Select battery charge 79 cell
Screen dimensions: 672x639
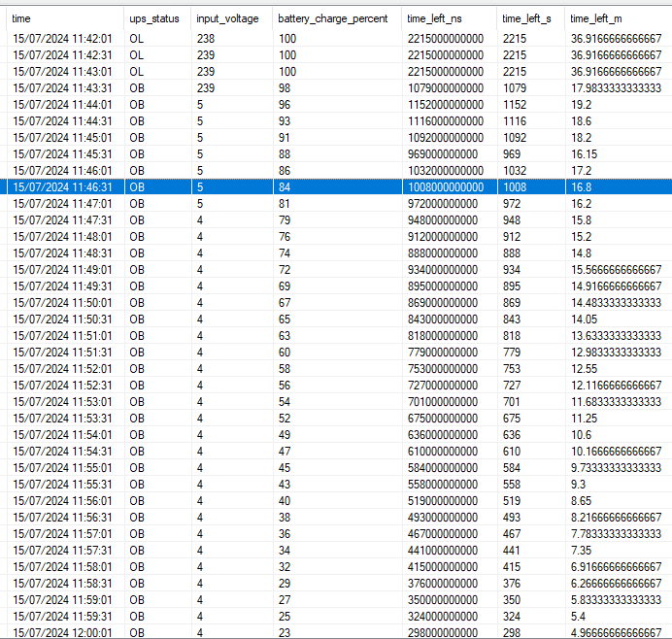pos(285,220)
